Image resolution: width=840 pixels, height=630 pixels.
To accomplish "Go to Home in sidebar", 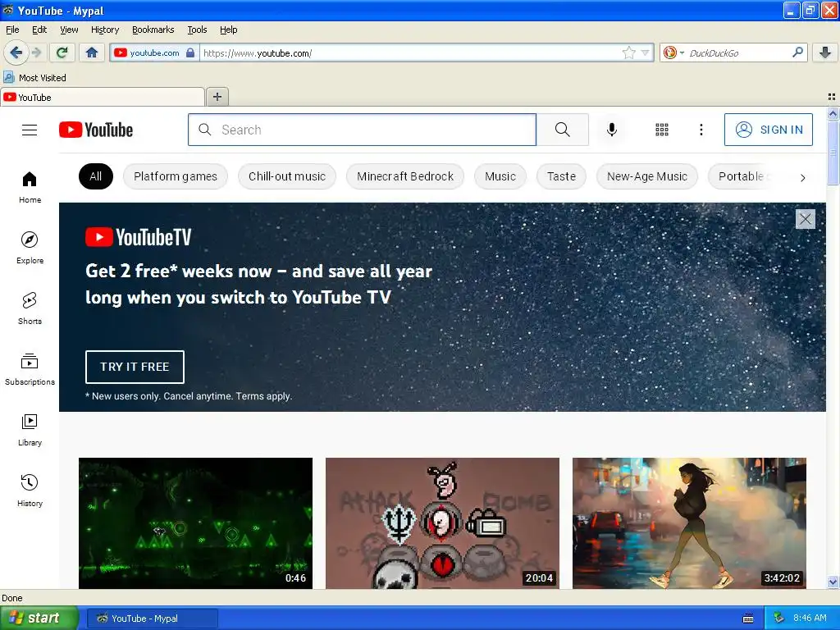I will [30, 188].
